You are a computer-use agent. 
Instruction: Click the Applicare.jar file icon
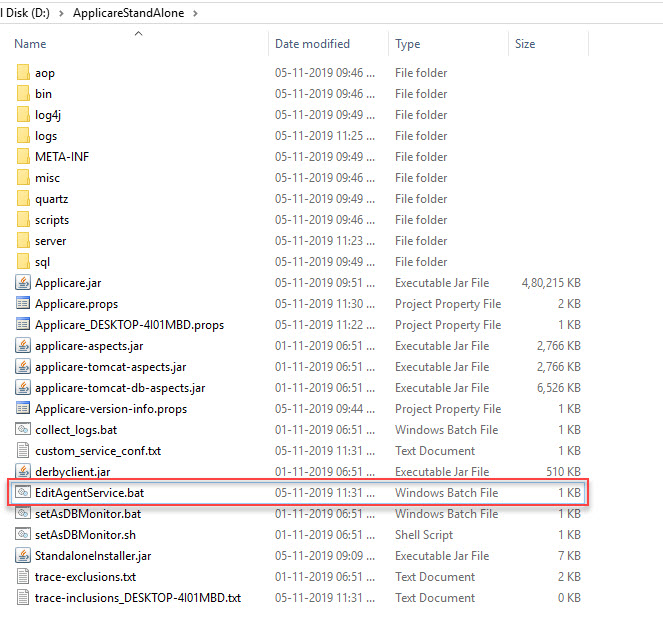tap(23, 283)
